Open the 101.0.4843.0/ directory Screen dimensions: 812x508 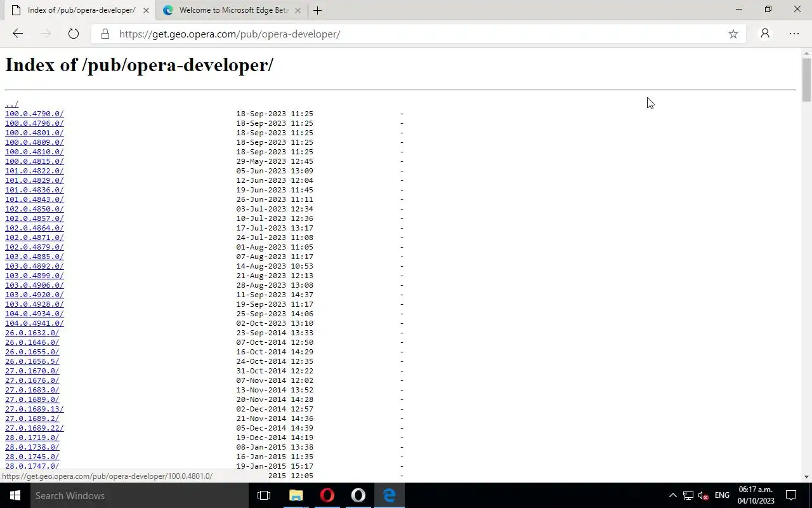pyautogui.click(x=34, y=199)
